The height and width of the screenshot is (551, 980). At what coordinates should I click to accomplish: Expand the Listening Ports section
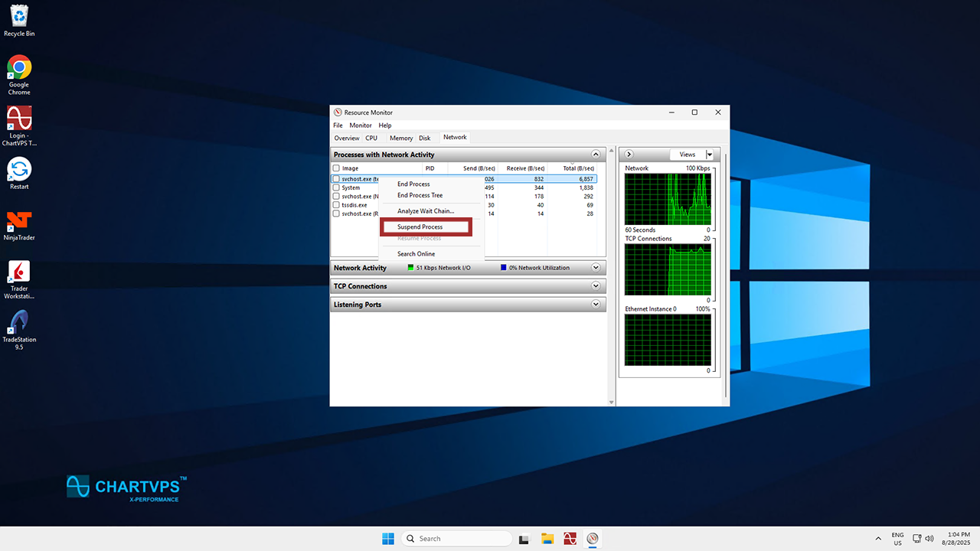point(596,305)
